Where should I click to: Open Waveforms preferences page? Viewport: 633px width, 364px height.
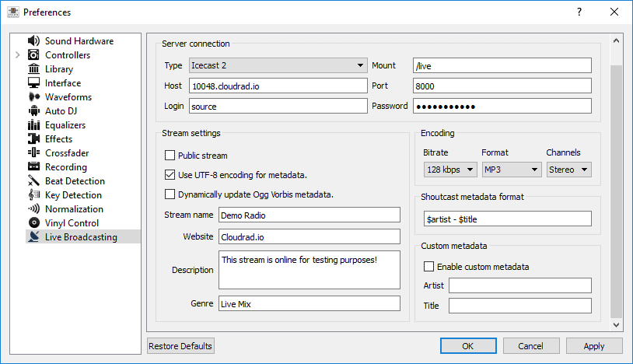pos(68,97)
